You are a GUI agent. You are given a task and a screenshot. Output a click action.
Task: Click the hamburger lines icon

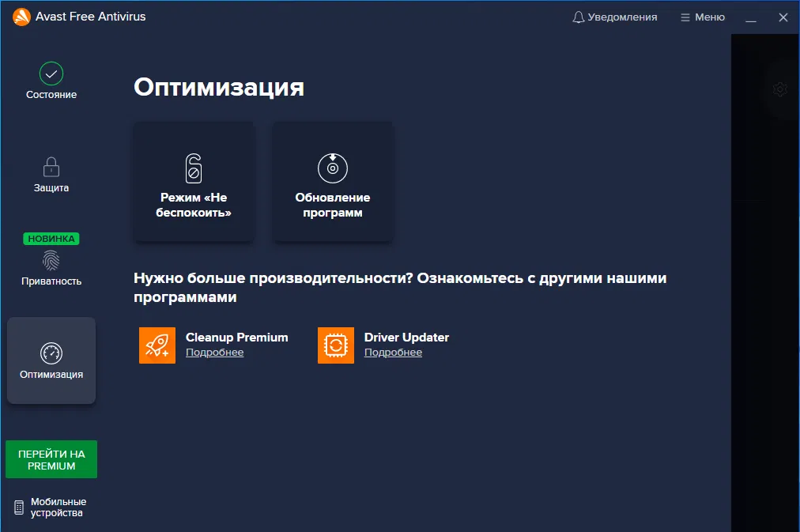tap(685, 17)
